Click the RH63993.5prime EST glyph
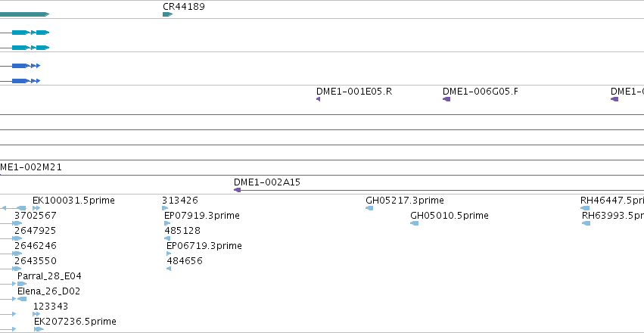This screenshot has height=333, width=644. pos(586,223)
